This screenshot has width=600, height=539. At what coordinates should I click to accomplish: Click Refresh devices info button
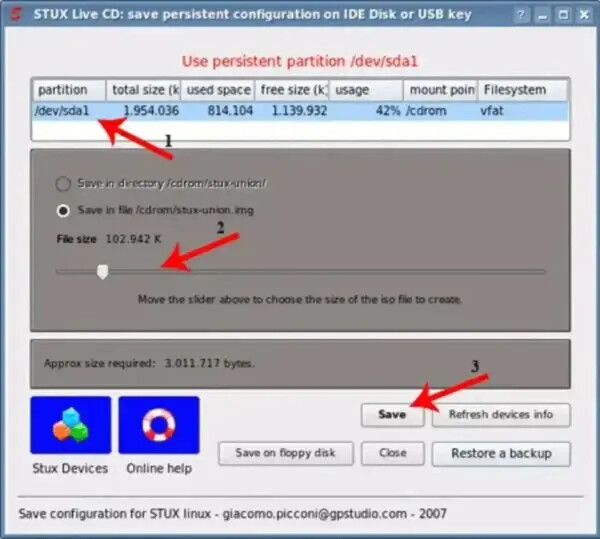pyautogui.click(x=501, y=415)
